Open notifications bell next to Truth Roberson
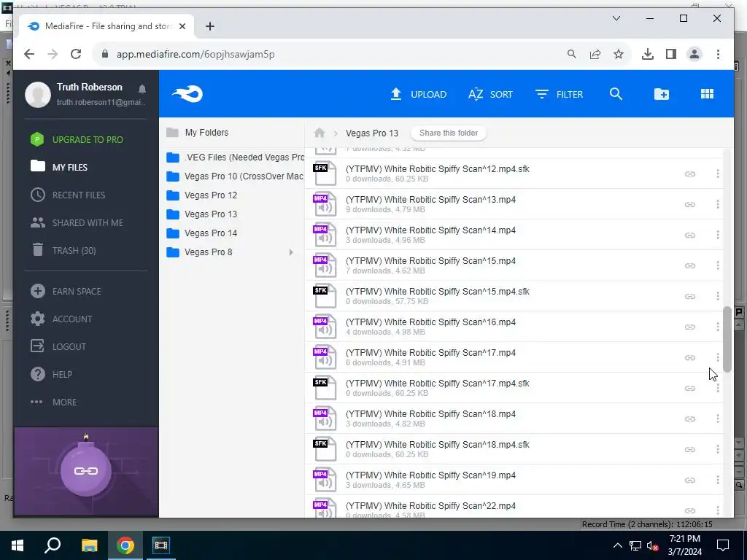 point(142,88)
